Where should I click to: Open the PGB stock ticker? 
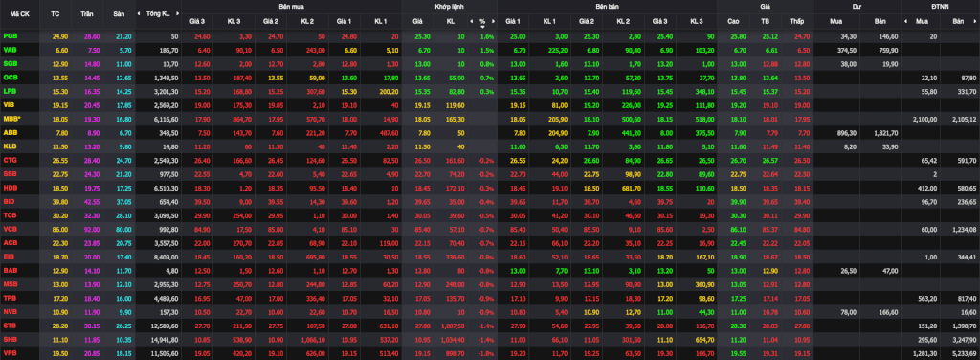click(10, 36)
